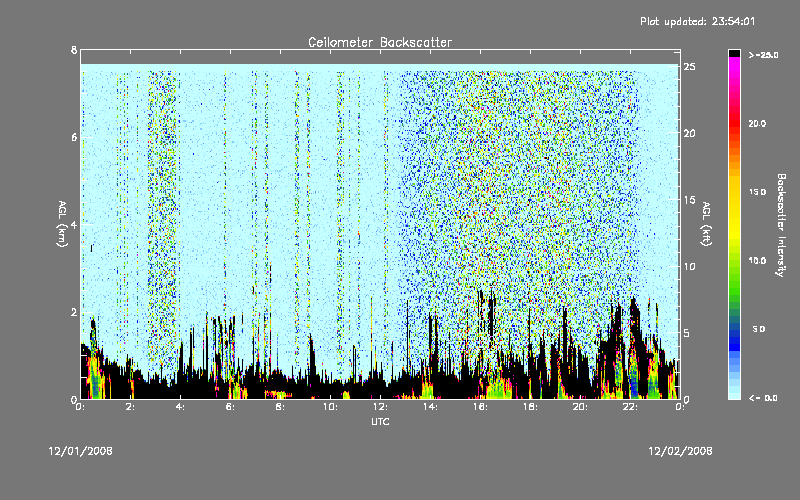Click the "10.0" colorbar label
Viewport: 800px width, 500px height.
[x=757, y=260]
